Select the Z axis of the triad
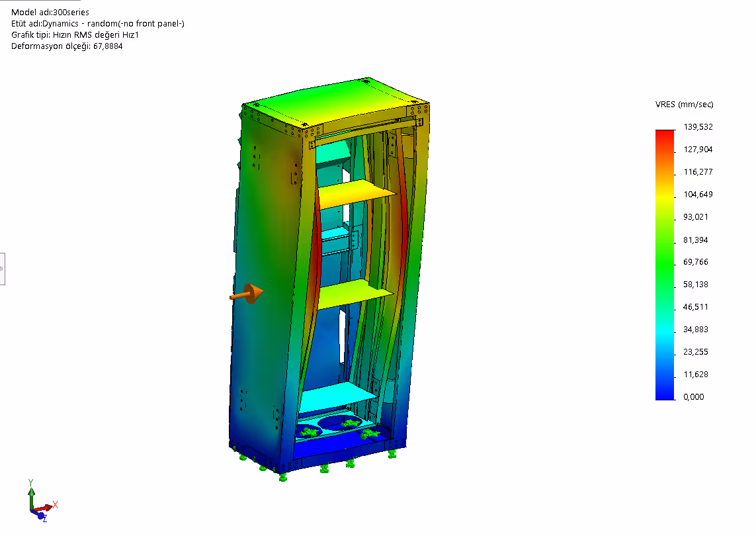 click(x=41, y=517)
